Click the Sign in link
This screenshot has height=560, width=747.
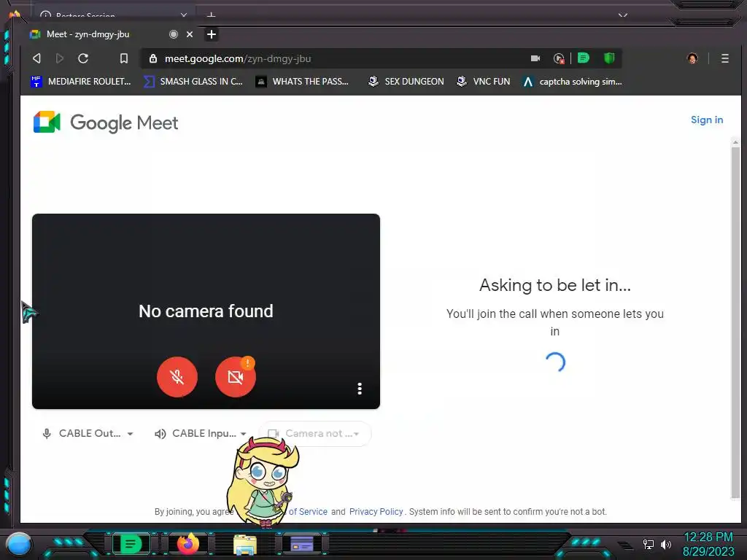coord(707,120)
